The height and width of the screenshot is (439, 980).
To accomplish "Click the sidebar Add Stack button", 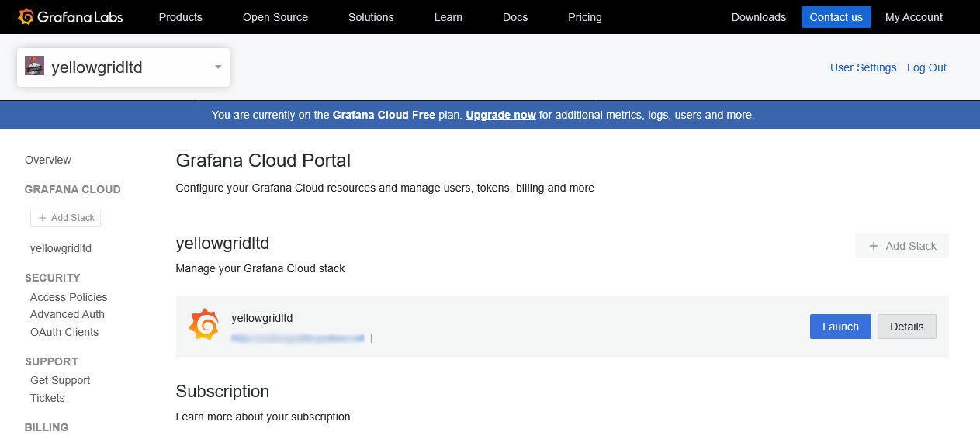I will pyautogui.click(x=66, y=218).
